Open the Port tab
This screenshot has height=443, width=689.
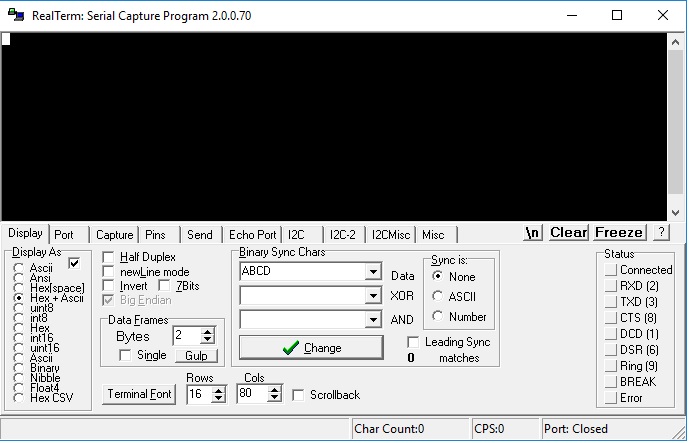pos(64,235)
